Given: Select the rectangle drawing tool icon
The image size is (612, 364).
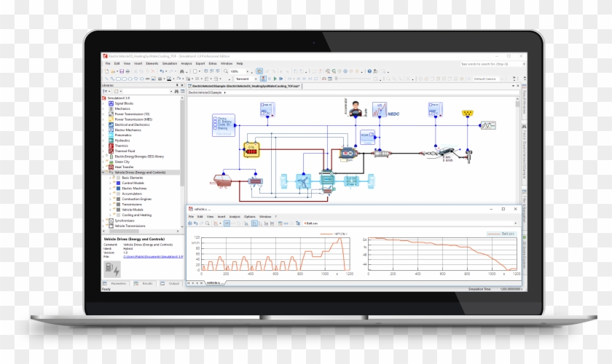Looking at the screenshot, I should click(118, 79).
